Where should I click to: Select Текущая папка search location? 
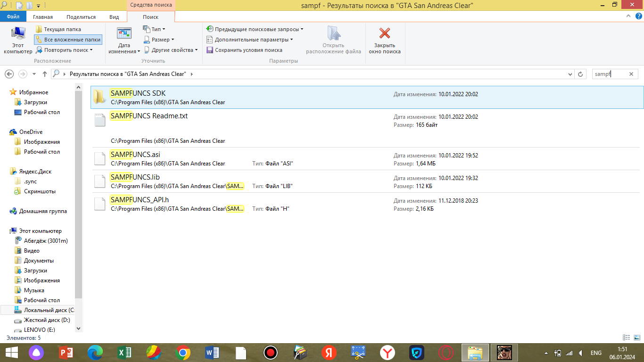click(x=58, y=29)
